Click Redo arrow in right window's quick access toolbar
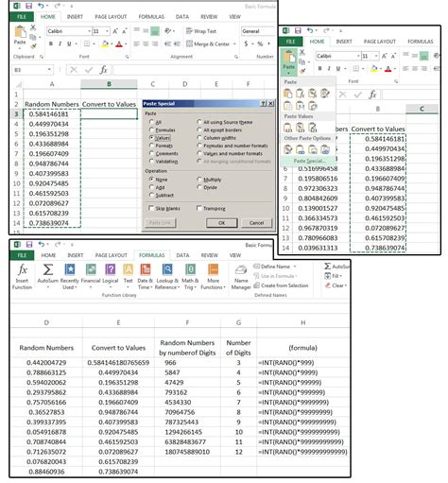The width and height of the screenshot is (448, 483). [x=326, y=30]
